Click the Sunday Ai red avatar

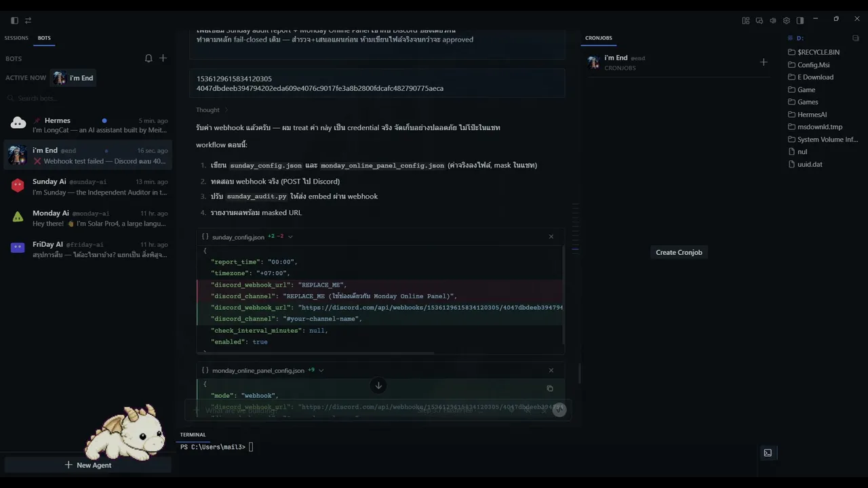pyautogui.click(x=18, y=185)
